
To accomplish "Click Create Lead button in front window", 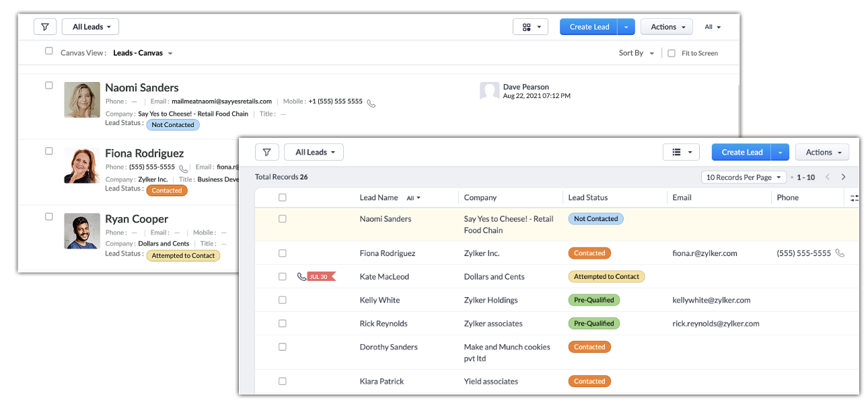I will point(742,153).
